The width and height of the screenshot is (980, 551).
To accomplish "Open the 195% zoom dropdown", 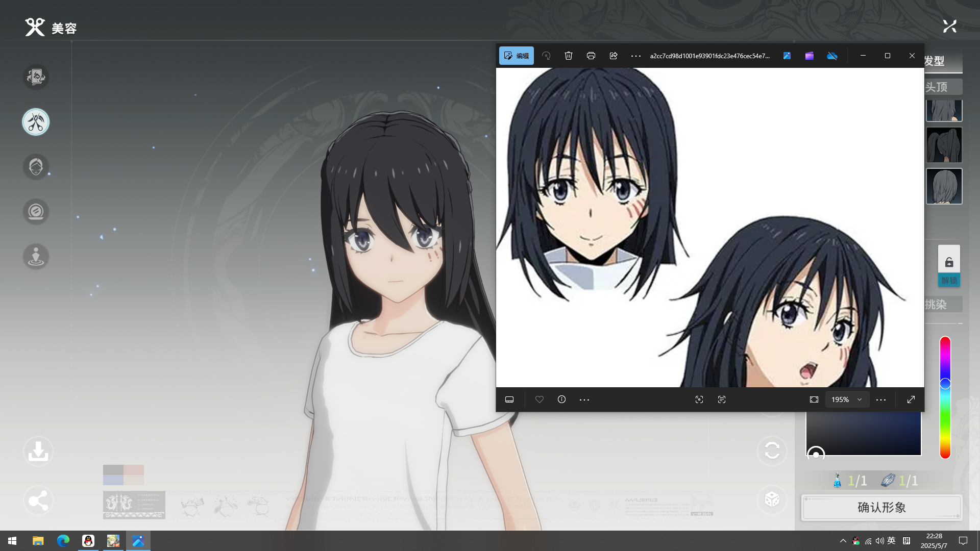I will pos(847,399).
